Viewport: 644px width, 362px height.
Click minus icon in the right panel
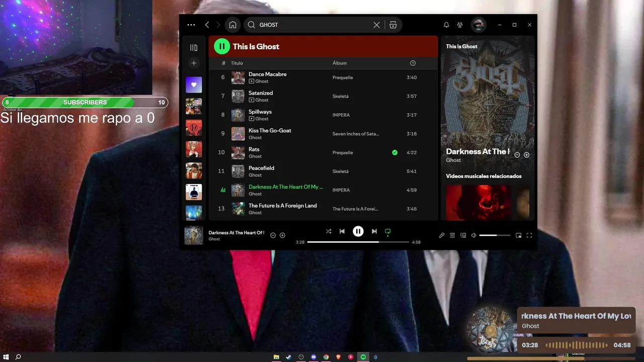click(517, 155)
